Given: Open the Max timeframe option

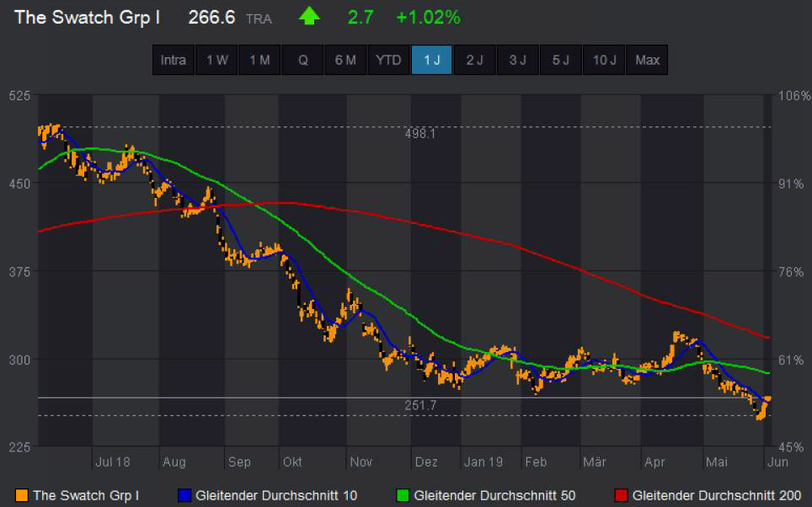Looking at the screenshot, I should (x=647, y=60).
